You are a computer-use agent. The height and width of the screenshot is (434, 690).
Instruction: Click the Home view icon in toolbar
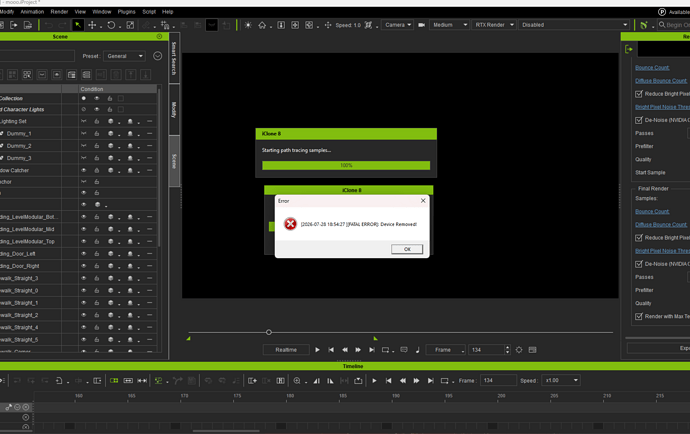click(262, 25)
